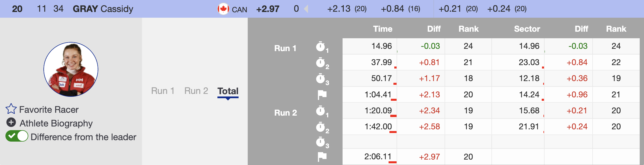Click the Run 1 finish flag icon
The height and width of the screenshot is (165, 644).
(322, 95)
